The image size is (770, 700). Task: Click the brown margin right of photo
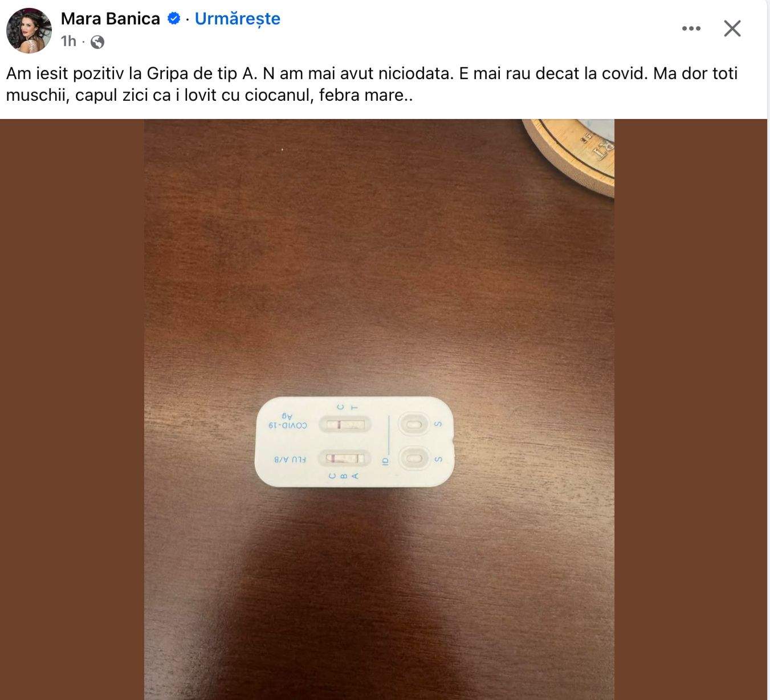coord(691,399)
